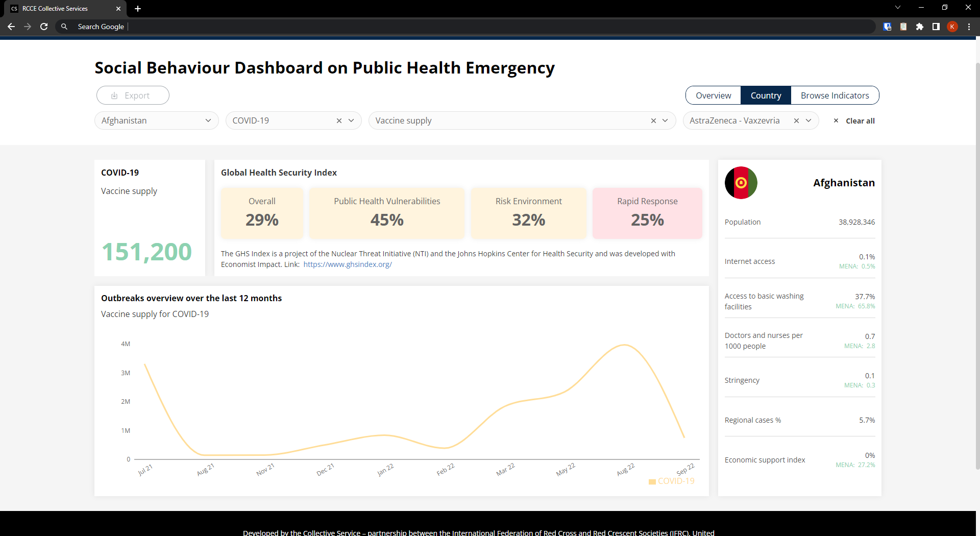The image size is (980, 536).
Task: Close the RCCE Collective Services tab
Action: pos(118,9)
